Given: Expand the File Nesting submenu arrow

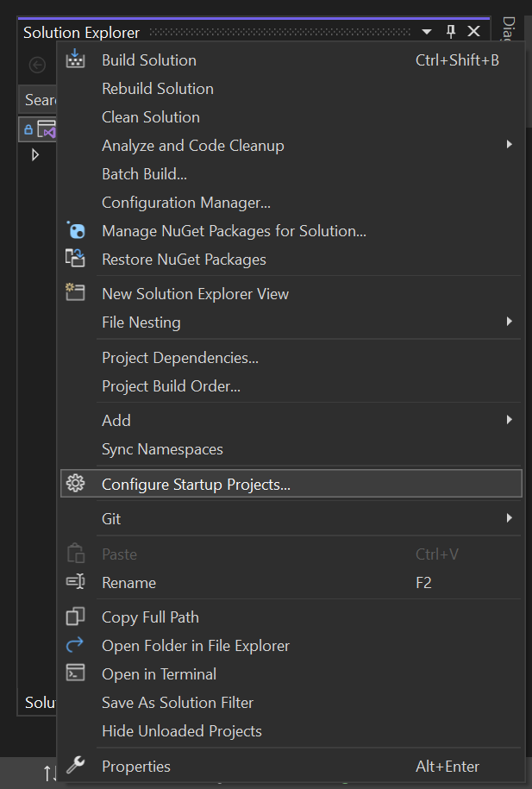Looking at the screenshot, I should click(x=510, y=322).
